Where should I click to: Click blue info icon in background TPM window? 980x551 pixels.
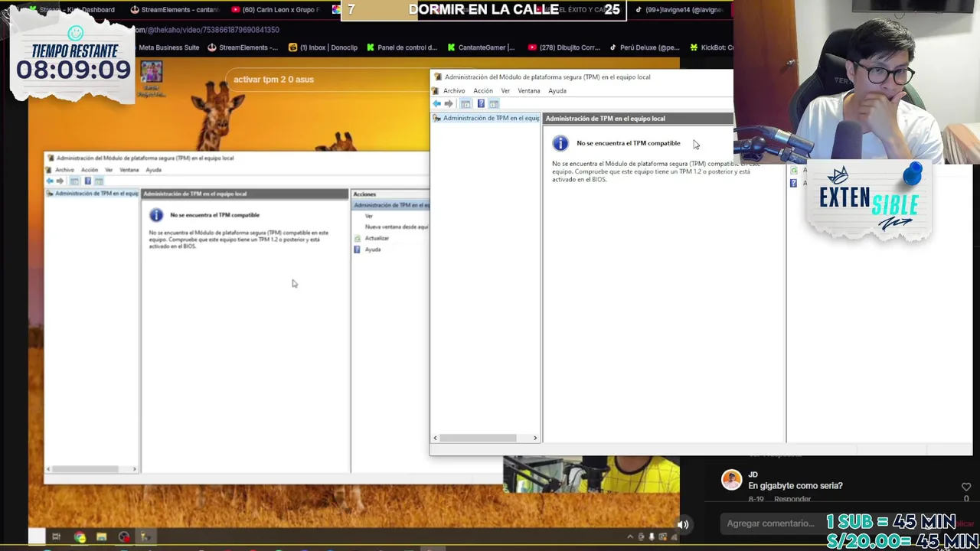click(x=156, y=215)
